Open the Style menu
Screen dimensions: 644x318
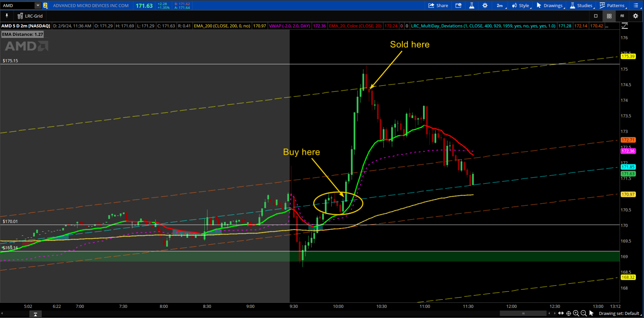(521, 5)
